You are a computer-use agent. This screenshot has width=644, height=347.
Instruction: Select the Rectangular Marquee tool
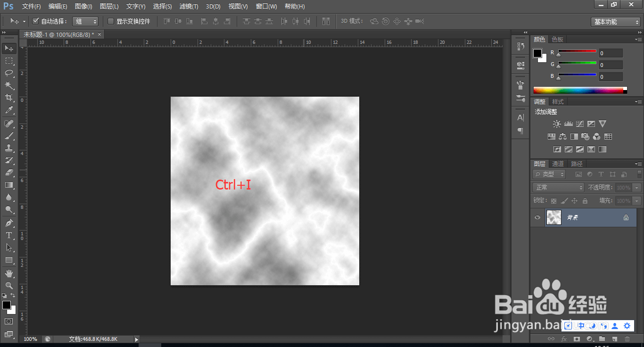[x=9, y=60]
